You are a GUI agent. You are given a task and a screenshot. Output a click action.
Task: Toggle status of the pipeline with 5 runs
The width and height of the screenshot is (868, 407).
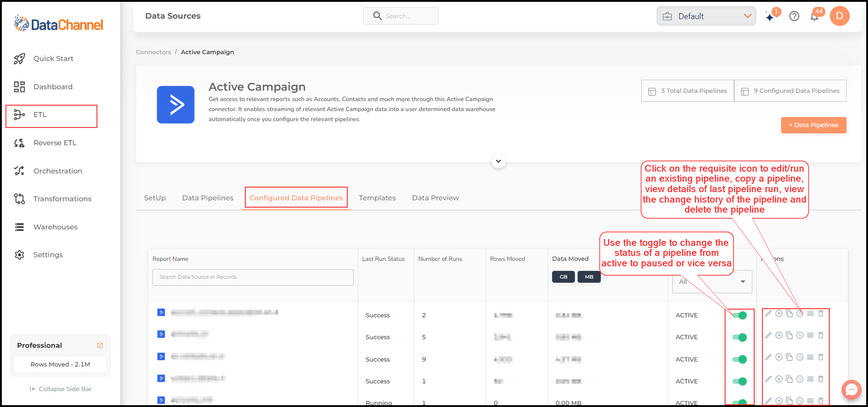(740, 337)
